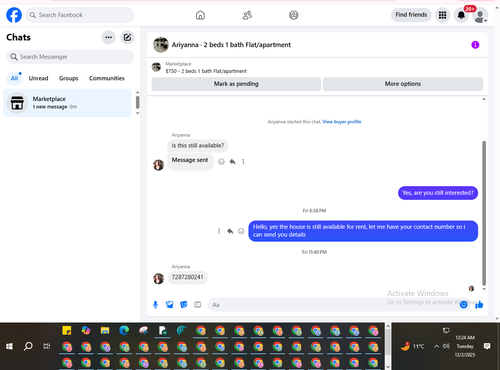
Task: Open the Friends icon in top navigation
Action: click(247, 15)
